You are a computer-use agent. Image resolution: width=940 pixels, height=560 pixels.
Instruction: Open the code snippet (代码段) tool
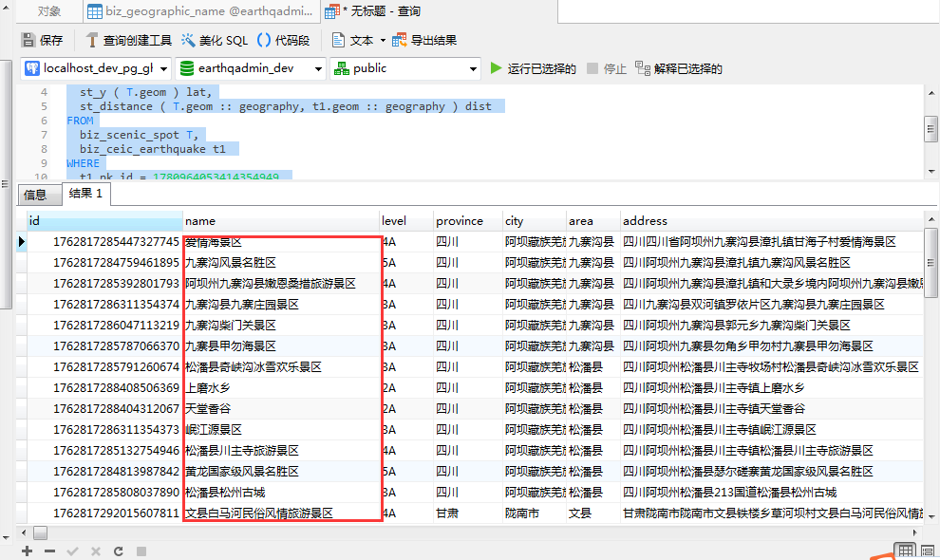[283, 40]
